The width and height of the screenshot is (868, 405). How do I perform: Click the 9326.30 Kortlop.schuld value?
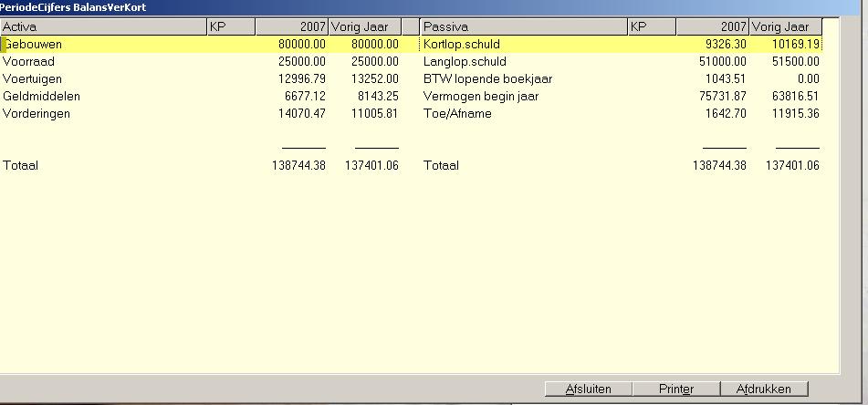(726, 45)
